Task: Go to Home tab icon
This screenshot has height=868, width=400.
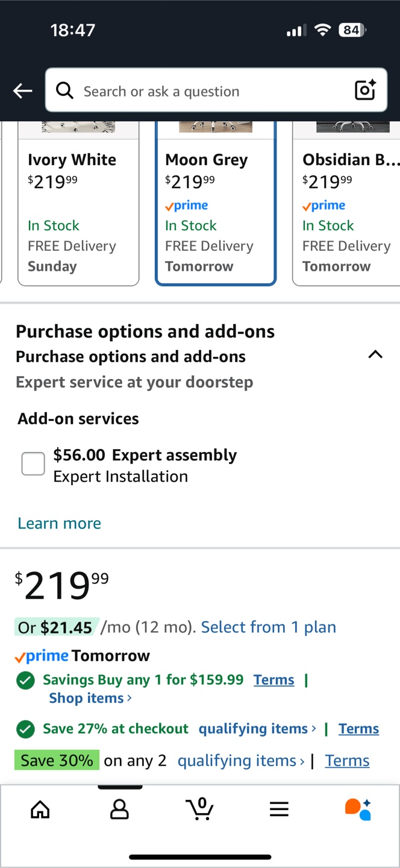Action: [40, 810]
